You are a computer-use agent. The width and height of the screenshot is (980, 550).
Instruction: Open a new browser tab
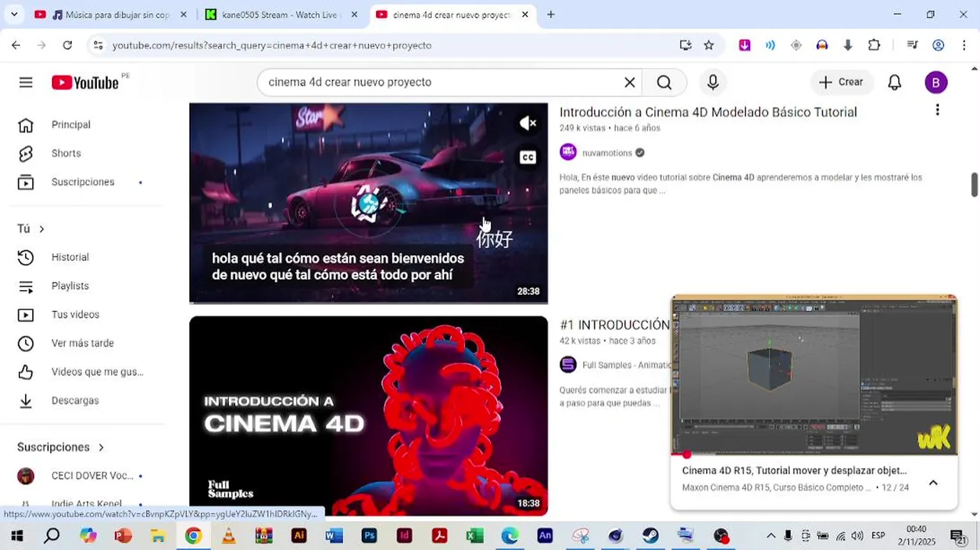click(551, 15)
